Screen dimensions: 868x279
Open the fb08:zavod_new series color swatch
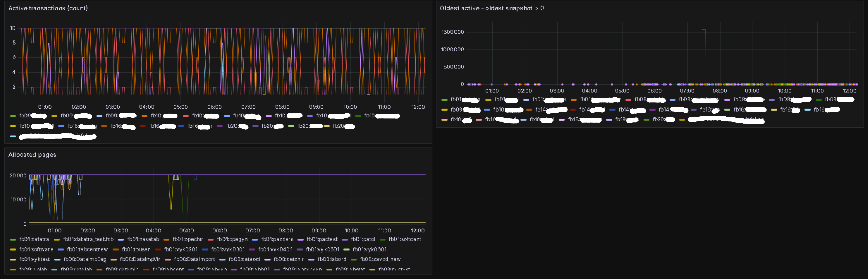pyautogui.click(x=354, y=260)
